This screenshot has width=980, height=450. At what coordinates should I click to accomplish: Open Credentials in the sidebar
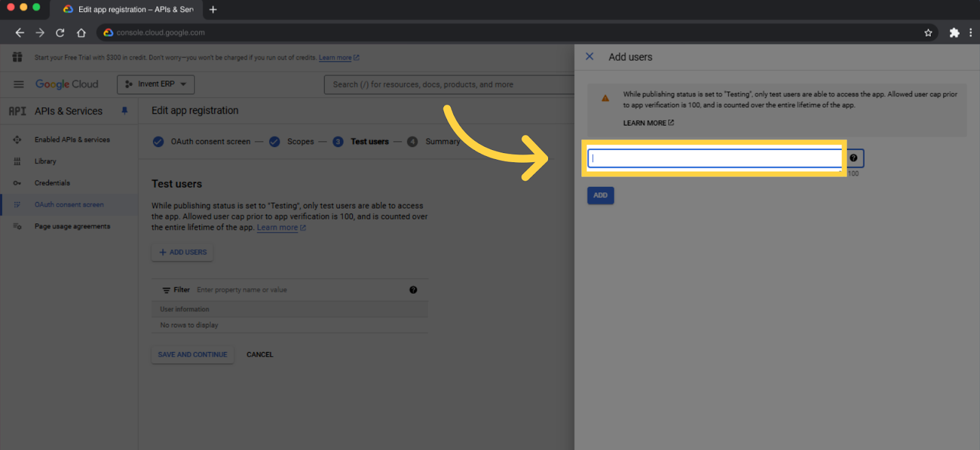pos(53,183)
